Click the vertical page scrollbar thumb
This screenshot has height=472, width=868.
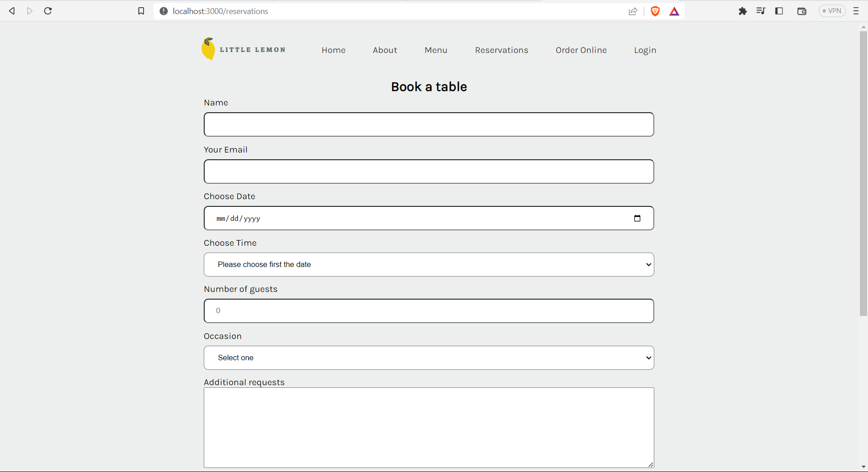pos(863,172)
